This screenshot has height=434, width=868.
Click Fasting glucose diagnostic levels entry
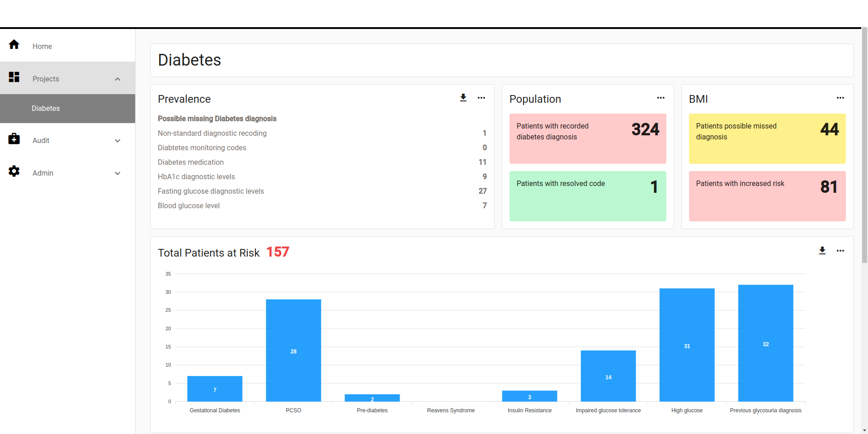211,191
